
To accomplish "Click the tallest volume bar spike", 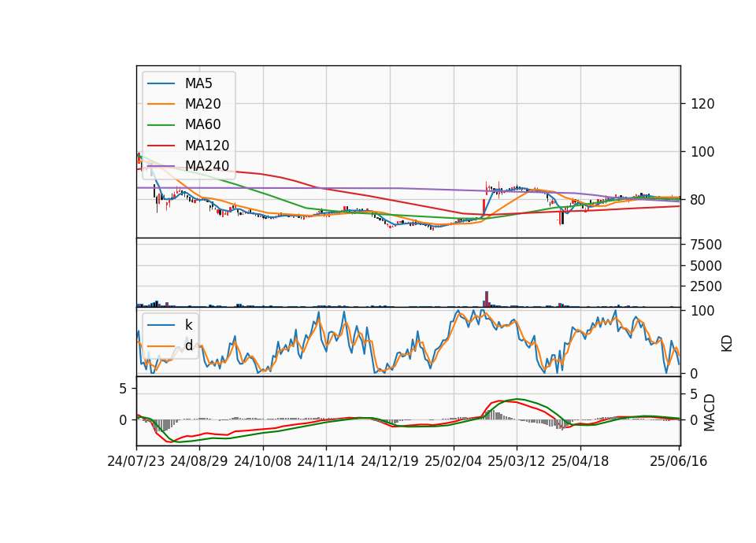I will 487,299.
